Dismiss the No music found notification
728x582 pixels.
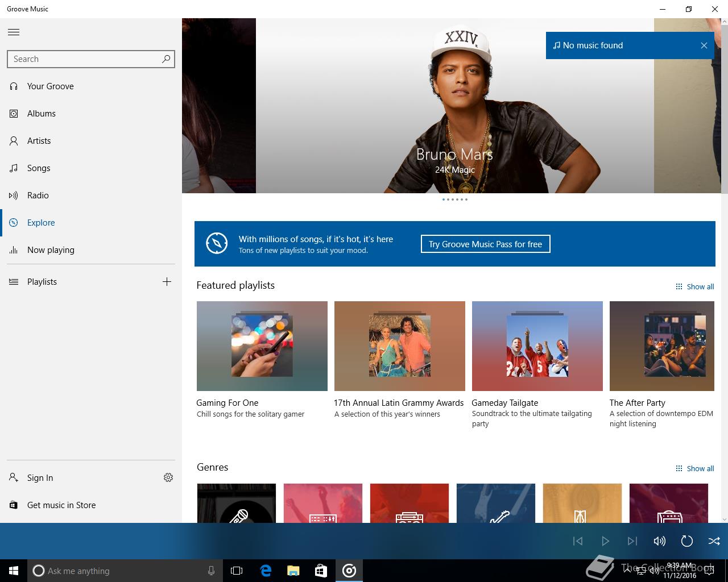click(x=704, y=45)
